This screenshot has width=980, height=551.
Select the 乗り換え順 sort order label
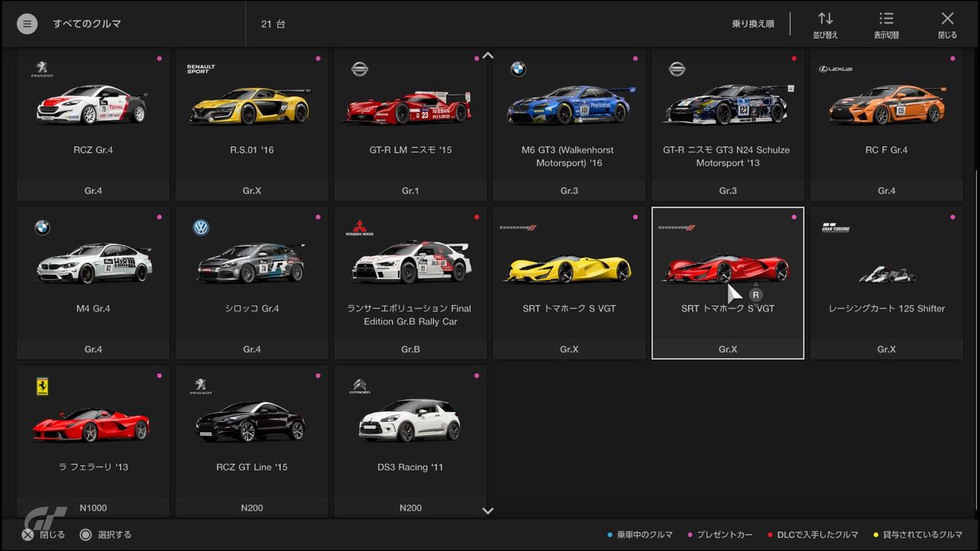[753, 24]
